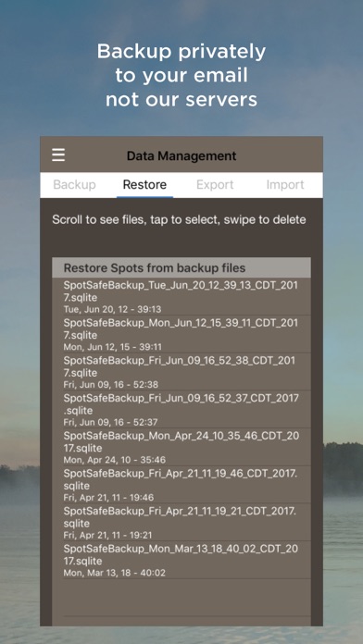The image size is (363, 644).
Task: Click the Backup privately headline text
Action: [181, 76]
